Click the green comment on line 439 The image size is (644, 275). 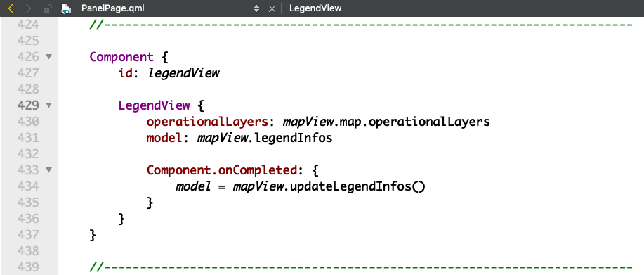tap(361, 267)
